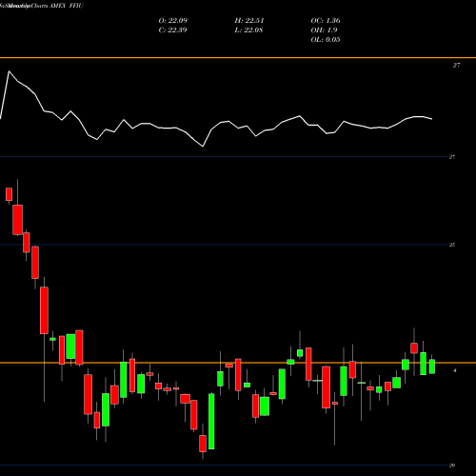Click the 20 price axis label
Screen dimensions: 476x476
coord(452,466)
